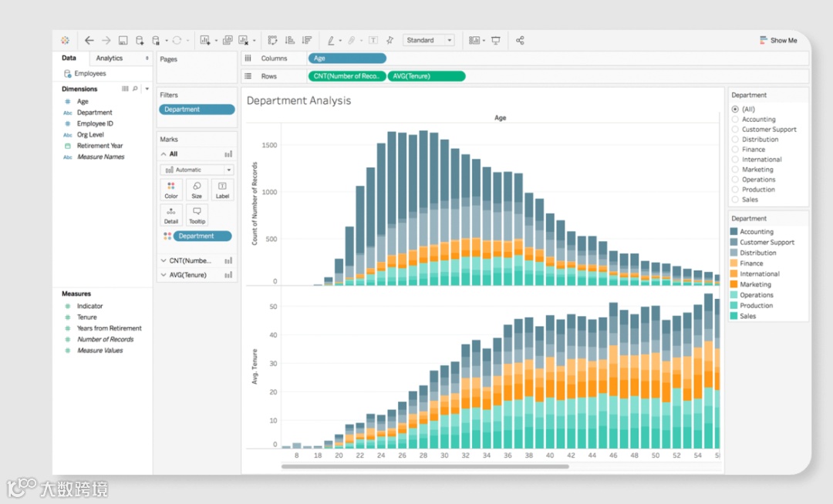Image resolution: width=833 pixels, height=504 pixels.
Task: Select Customer Support radio option
Action: point(735,129)
